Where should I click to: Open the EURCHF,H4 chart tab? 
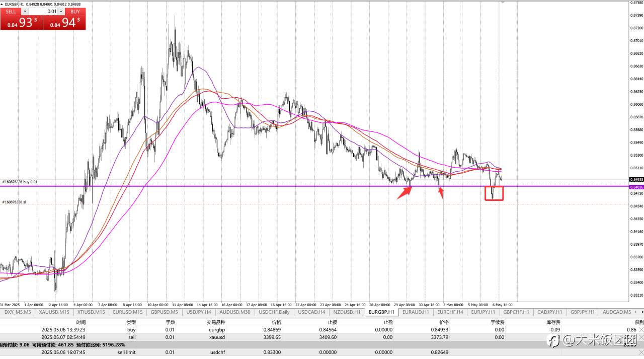(x=450, y=312)
